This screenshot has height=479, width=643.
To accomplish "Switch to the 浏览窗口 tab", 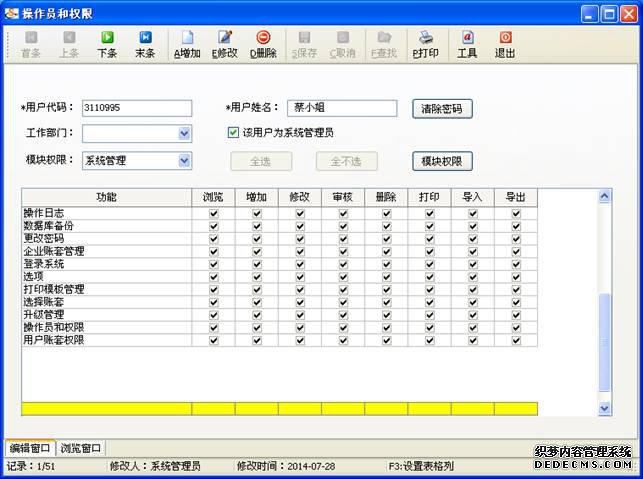I will pos(82,448).
